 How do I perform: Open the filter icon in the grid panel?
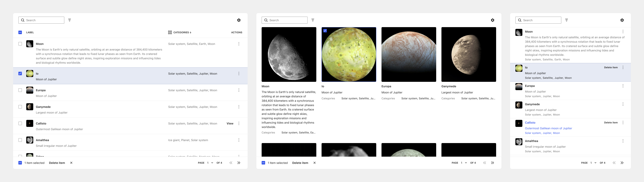[313, 20]
